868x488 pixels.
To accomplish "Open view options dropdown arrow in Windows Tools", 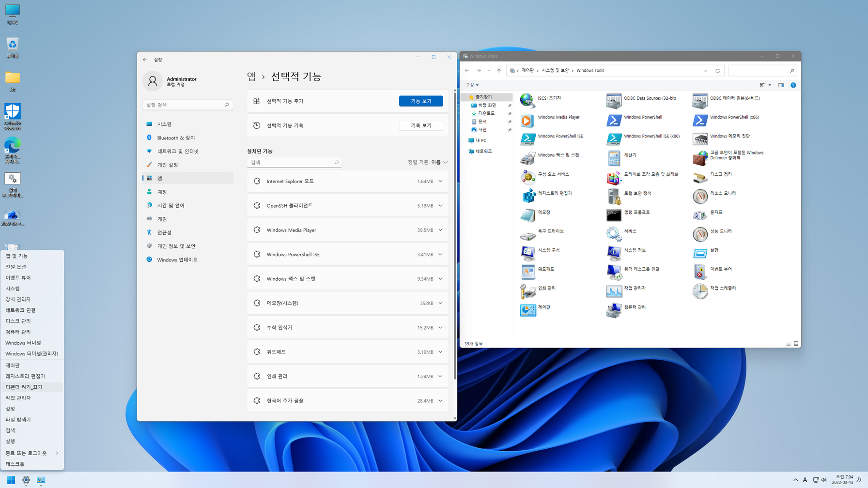I will pyautogui.click(x=770, y=85).
